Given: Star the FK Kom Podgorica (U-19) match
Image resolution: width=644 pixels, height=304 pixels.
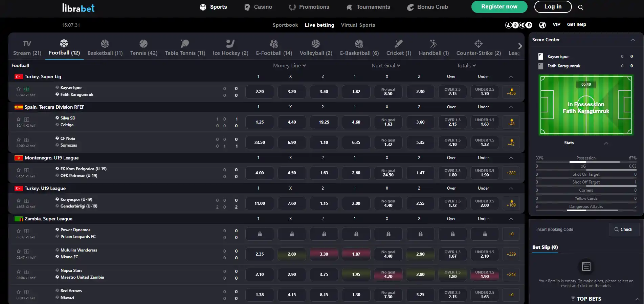Looking at the screenshot, I should click(x=19, y=170).
